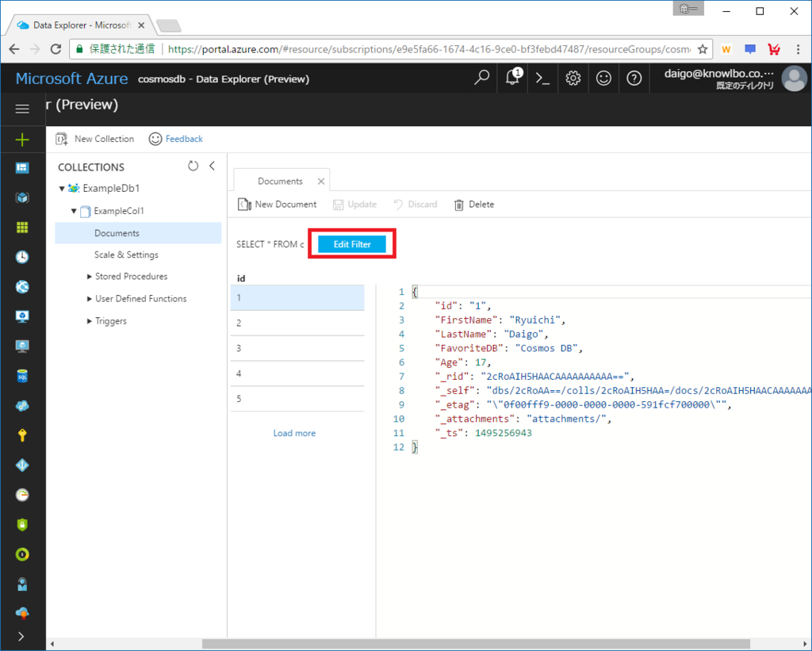Open portal settings gear icon
812x651 pixels.
pos(573,79)
